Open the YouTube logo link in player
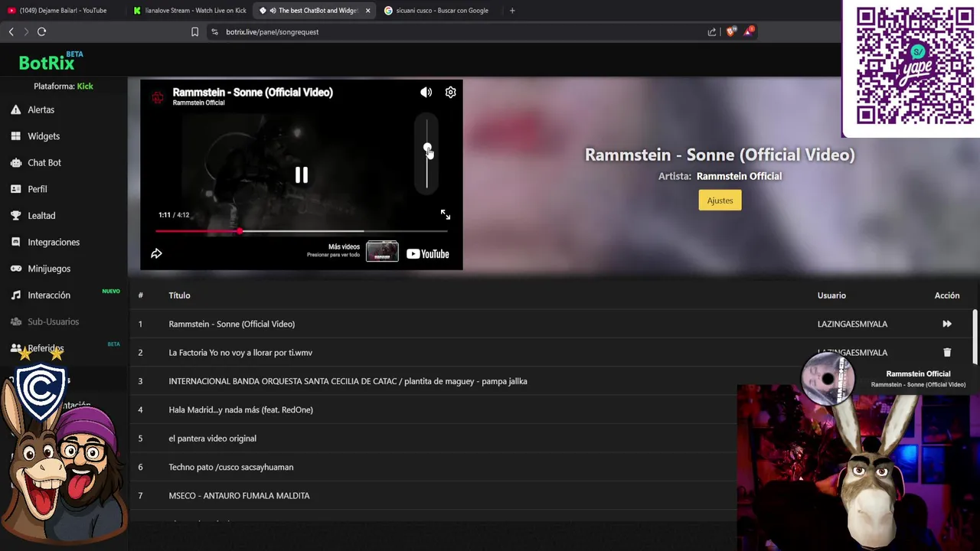 [428, 254]
